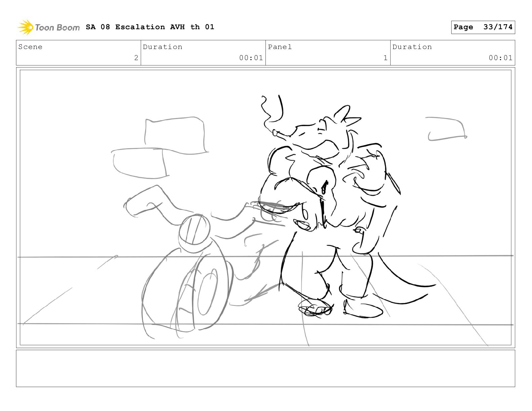The height and width of the screenshot is (411, 532).
Task: Click the storyboard panel sketch of the character
Action: pos(265,208)
